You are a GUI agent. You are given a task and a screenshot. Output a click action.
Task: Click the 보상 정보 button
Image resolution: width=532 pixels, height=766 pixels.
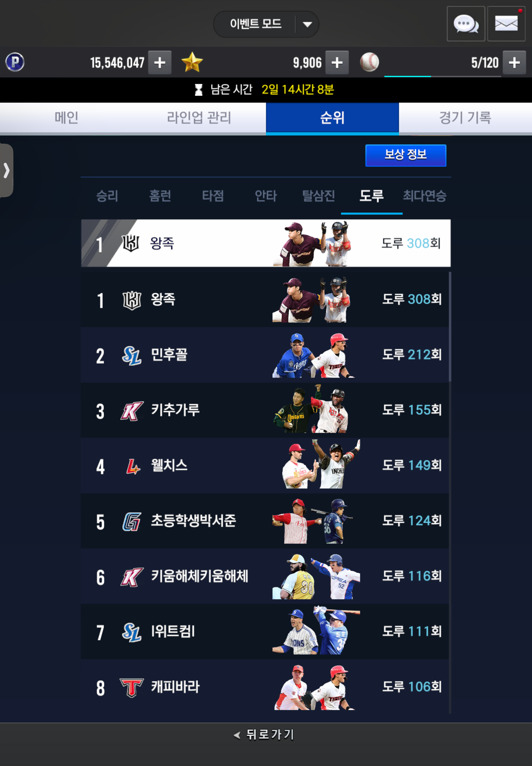coord(406,155)
